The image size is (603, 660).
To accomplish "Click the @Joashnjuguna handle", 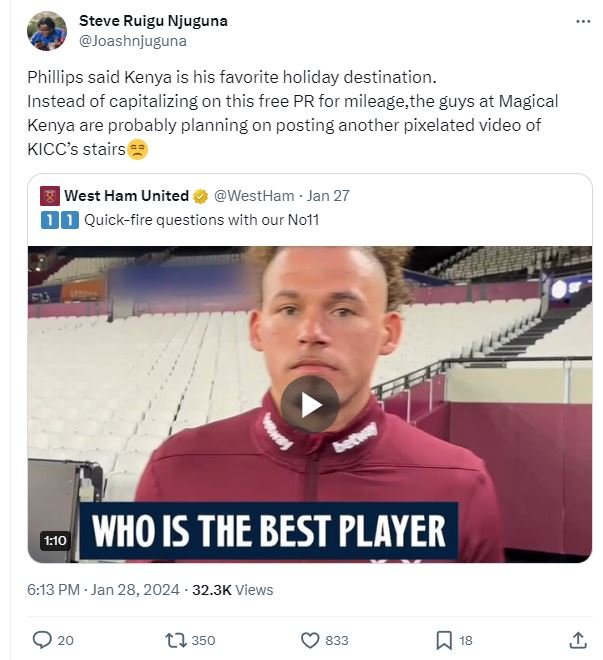I will [132, 41].
